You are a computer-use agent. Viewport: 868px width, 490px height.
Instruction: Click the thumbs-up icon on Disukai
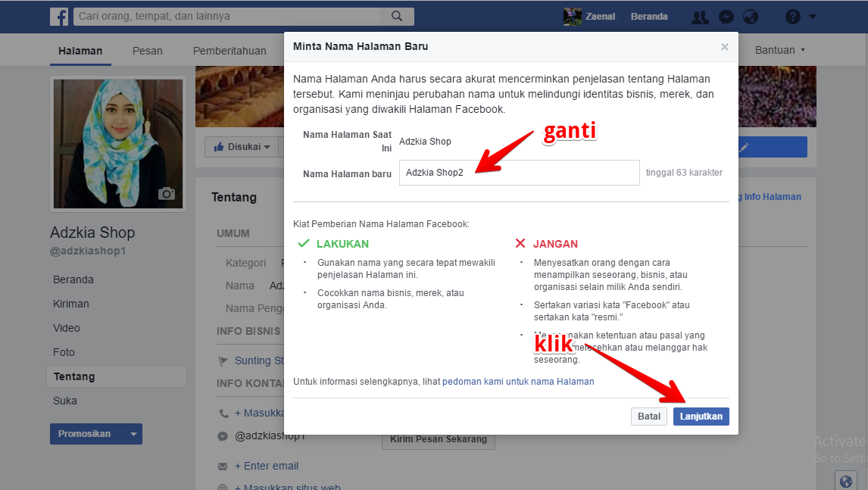[x=219, y=147]
